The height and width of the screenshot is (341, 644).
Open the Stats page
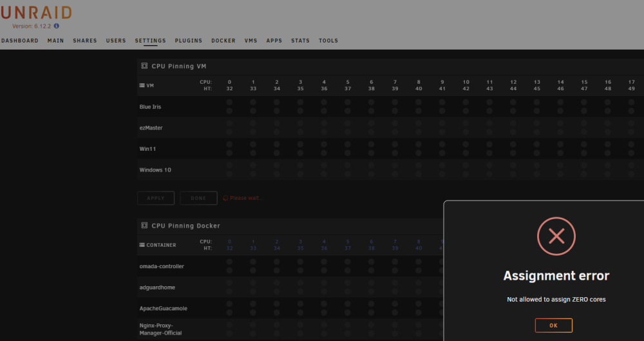(x=300, y=41)
